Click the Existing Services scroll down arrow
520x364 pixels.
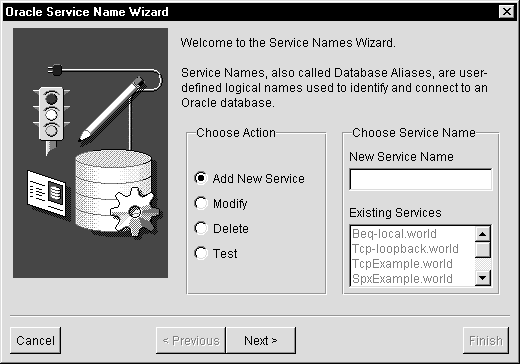pos(483,277)
